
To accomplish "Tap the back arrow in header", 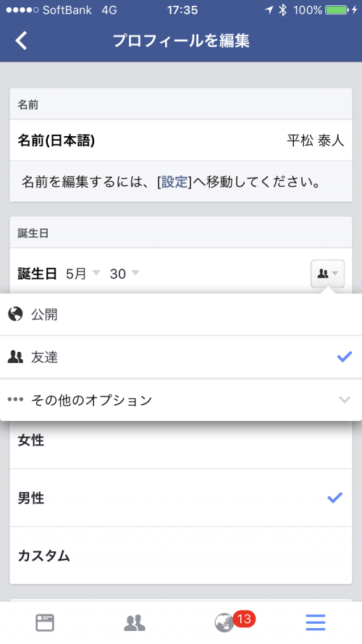I will click(21, 41).
